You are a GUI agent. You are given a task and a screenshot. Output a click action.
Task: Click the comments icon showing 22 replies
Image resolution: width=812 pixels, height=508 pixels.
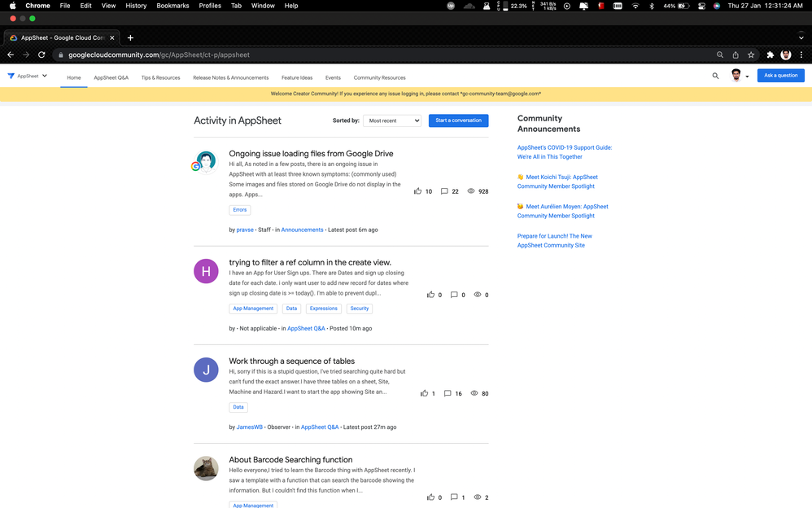pyautogui.click(x=444, y=191)
